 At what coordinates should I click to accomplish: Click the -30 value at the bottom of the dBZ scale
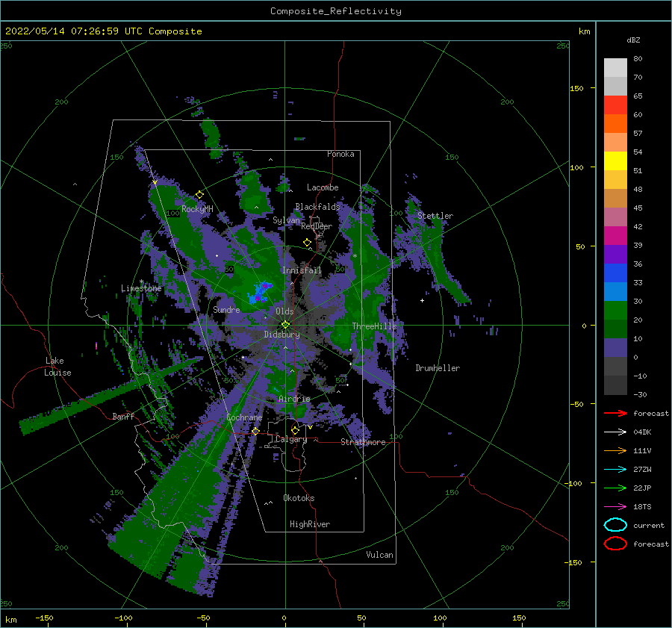[x=640, y=394]
